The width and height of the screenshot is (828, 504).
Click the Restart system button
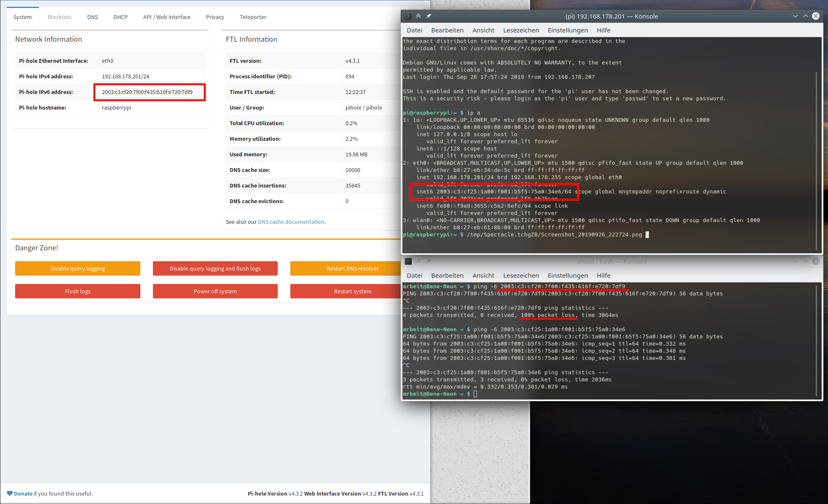point(353,291)
